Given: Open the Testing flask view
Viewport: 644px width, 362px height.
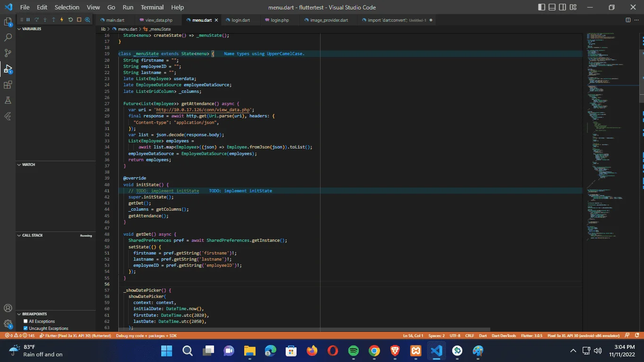Looking at the screenshot, I should (8, 100).
